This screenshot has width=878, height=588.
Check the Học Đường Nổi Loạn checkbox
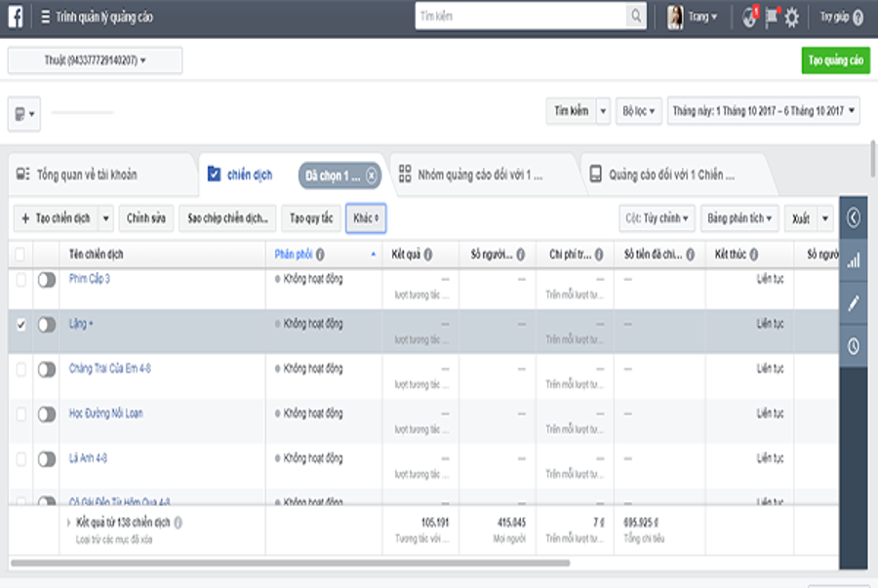(x=20, y=414)
